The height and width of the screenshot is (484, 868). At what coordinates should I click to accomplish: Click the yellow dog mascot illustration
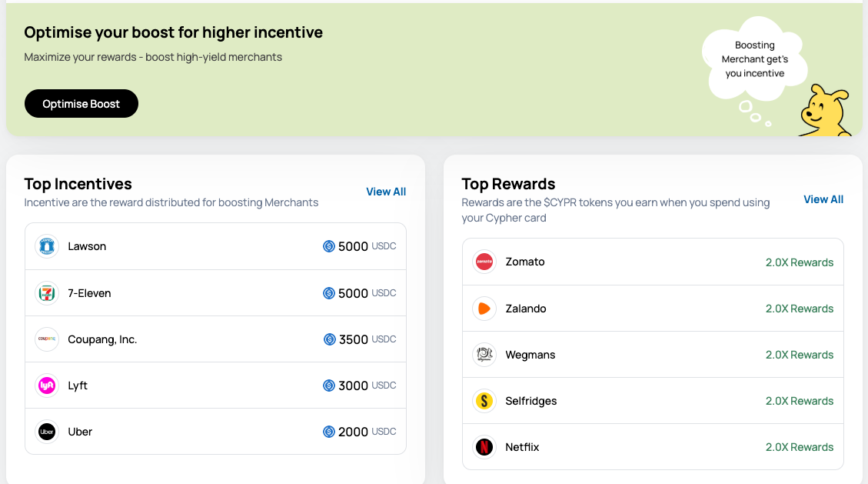click(x=826, y=112)
